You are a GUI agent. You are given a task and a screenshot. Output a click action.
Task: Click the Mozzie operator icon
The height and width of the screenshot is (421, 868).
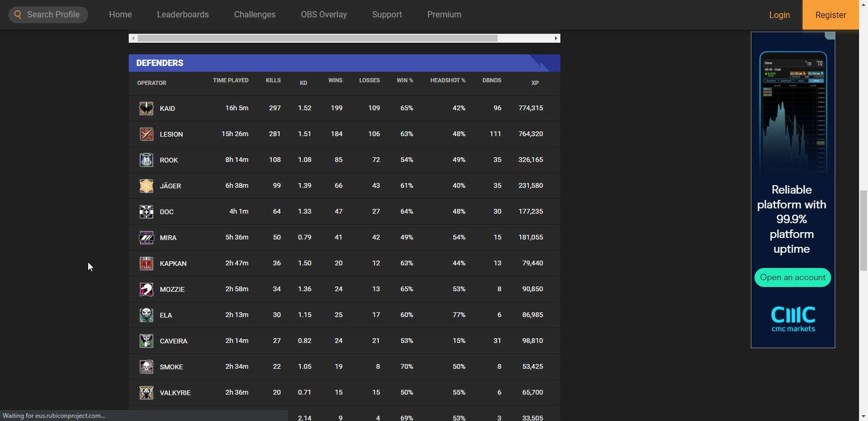click(x=146, y=289)
